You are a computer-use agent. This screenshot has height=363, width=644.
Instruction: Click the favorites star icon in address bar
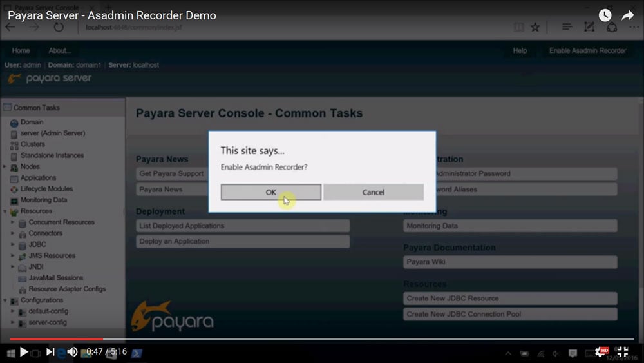535,27
